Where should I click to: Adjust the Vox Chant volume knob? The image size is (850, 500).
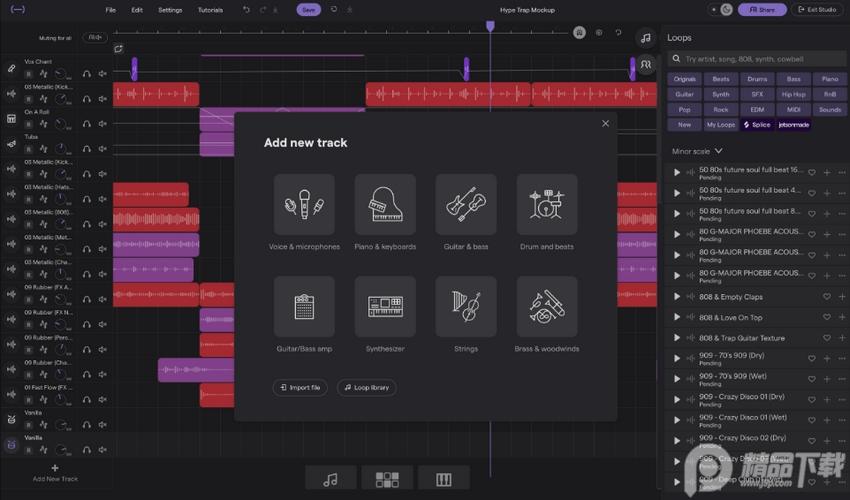tap(62, 74)
